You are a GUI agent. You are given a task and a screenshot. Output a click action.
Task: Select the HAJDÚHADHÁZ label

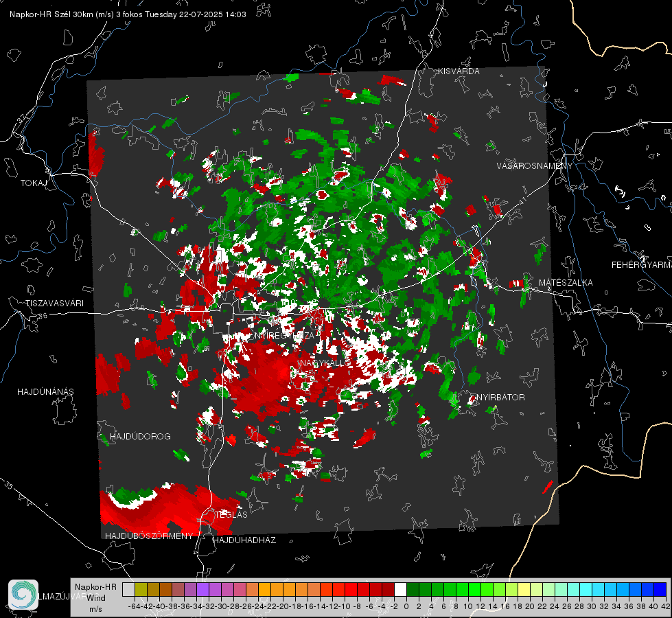pos(244,540)
